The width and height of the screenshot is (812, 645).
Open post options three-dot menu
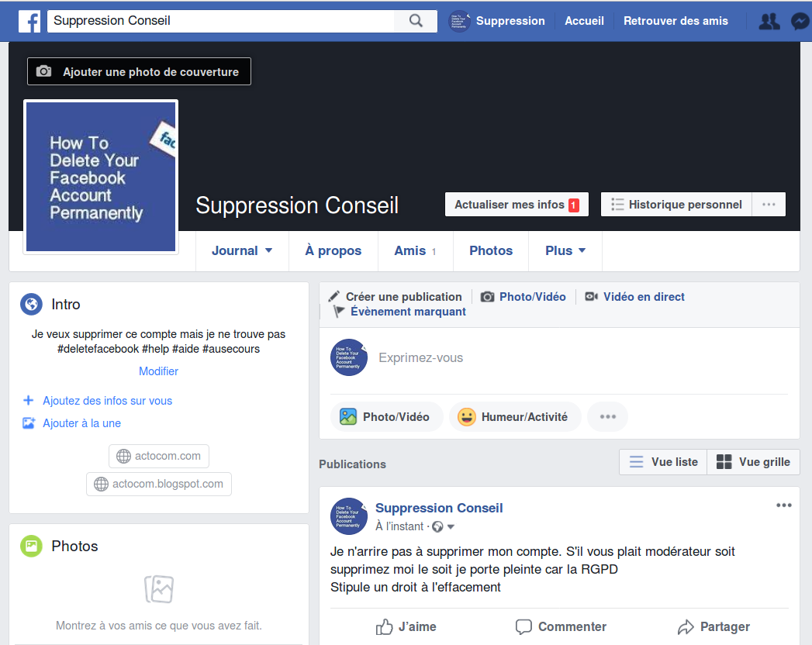coord(784,505)
